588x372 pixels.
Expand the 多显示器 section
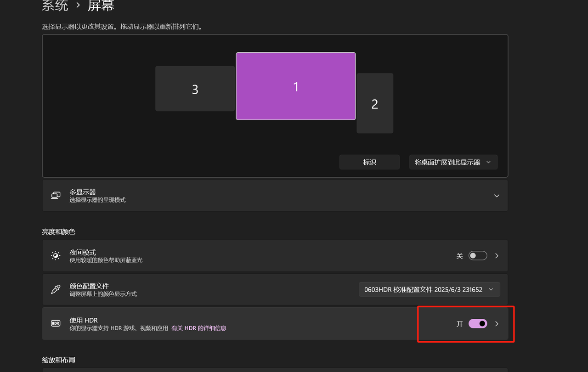[x=496, y=195]
